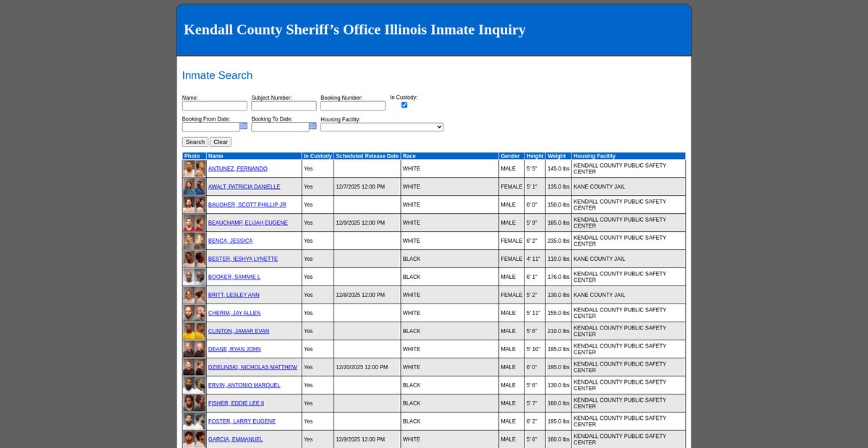The width and height of the screenshot is (868, 448).
Task: Focus the Booking Number field
Action: click(x=353, y=106)
